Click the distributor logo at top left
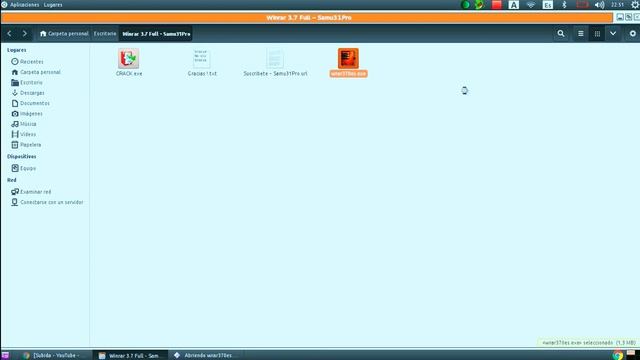Screen dimensions: 640x360 click(4, 4)
